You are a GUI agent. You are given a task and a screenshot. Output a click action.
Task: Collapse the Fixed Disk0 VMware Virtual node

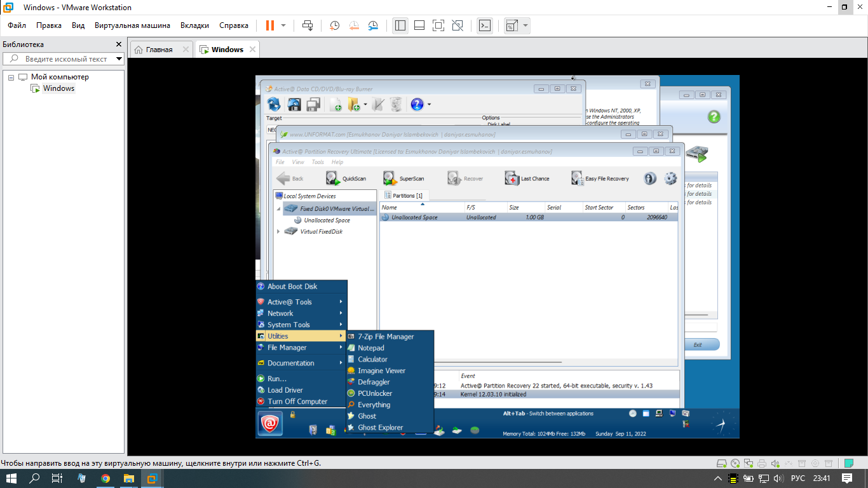click(x=278, y=208)
